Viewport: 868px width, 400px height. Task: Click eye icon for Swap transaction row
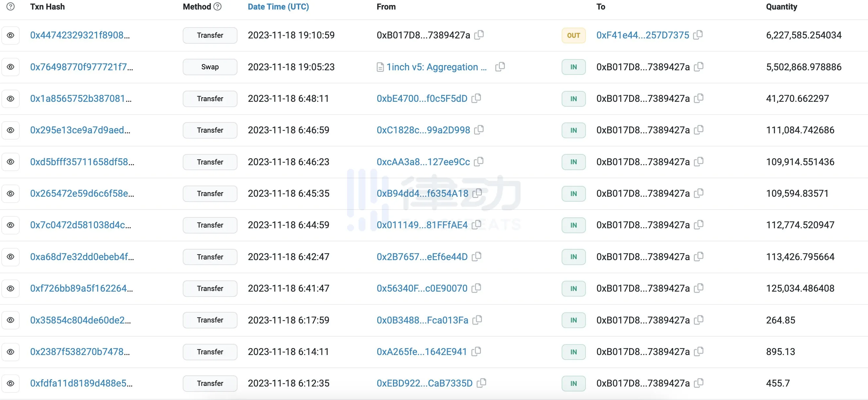point(10,67)
